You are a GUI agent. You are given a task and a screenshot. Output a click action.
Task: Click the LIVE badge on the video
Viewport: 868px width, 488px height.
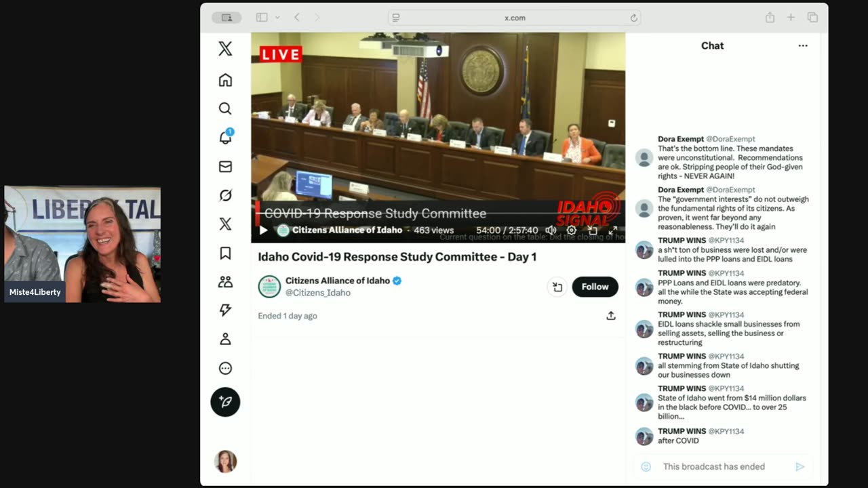click(x=281, y=54)
